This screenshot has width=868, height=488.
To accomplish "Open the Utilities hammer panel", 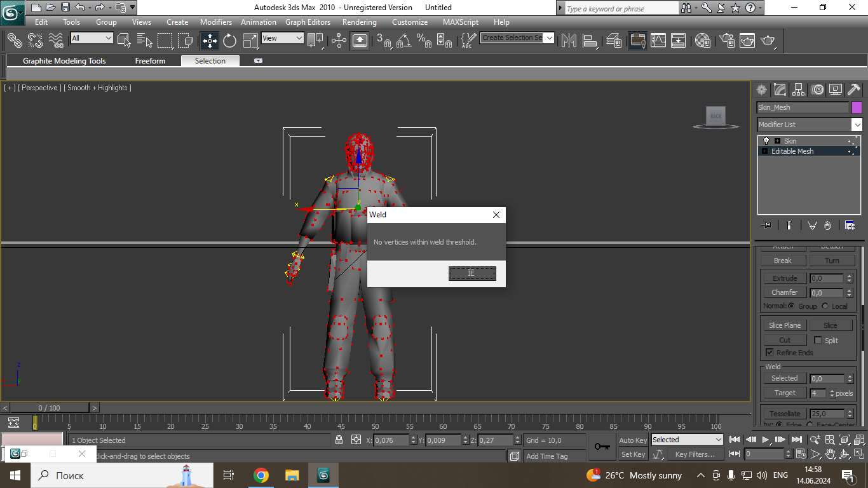I will point(854,90).
